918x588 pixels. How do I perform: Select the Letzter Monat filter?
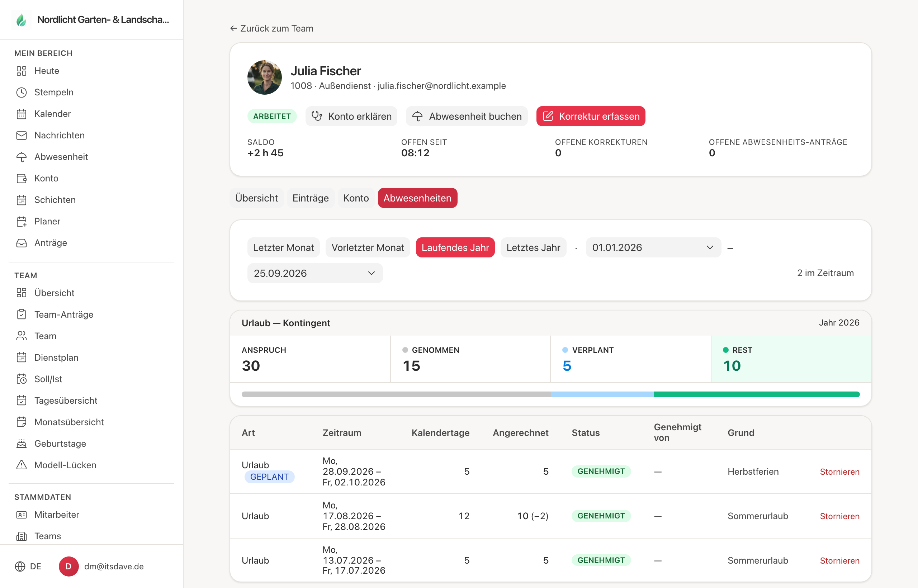(283, 247)
